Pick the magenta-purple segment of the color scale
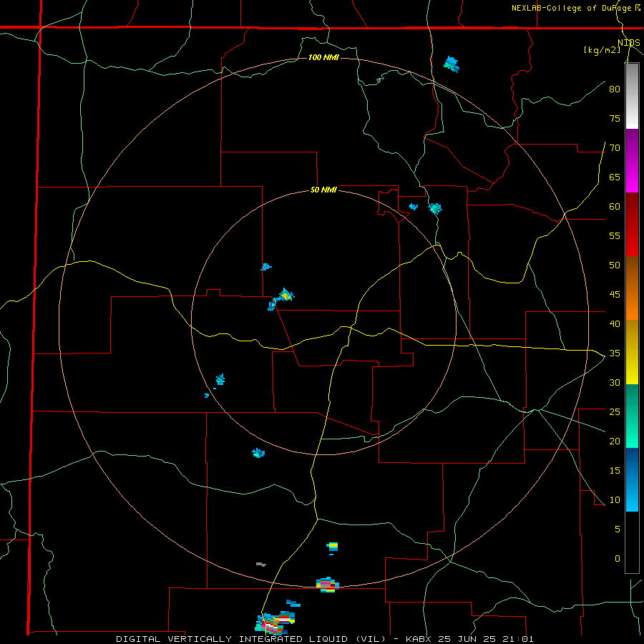This screenshot has width=644, height=644. tap(632, 160)
